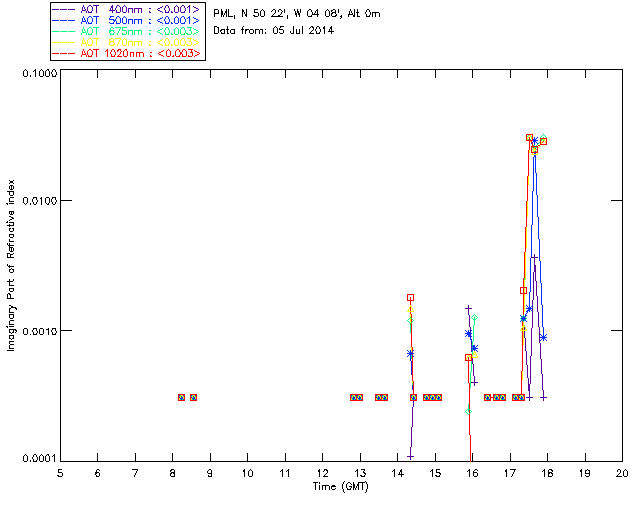Select the earliest data marker just after 8 GMT
Viewport: 640px width, 512px height.
[182, 397]
